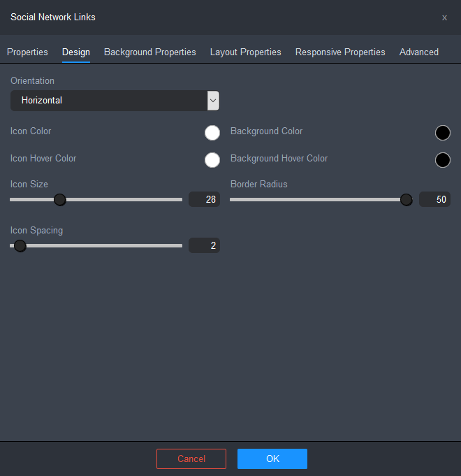
Task: Click the Orientation dropdown arrow
Action: [214, 101]
